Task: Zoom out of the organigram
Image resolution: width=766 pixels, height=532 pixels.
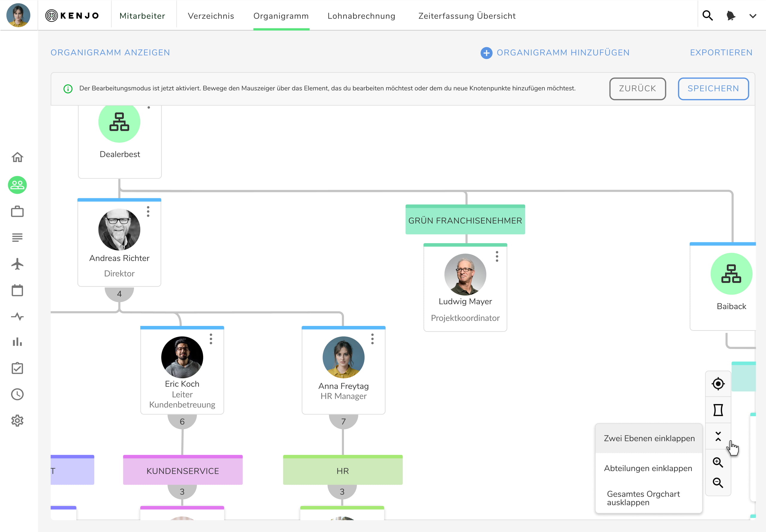Action: pyautogui.click(x=718, y=483)
